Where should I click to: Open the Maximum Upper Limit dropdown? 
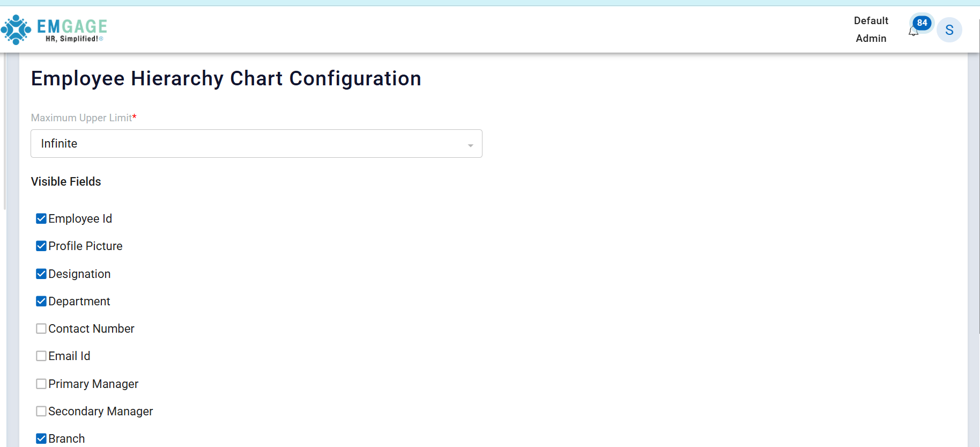[x=256, y=143]
